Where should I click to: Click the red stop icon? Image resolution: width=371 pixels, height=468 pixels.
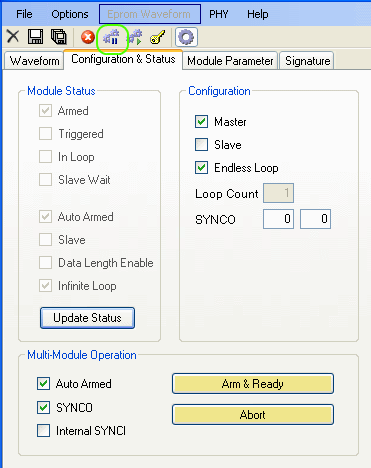[88, 37]
